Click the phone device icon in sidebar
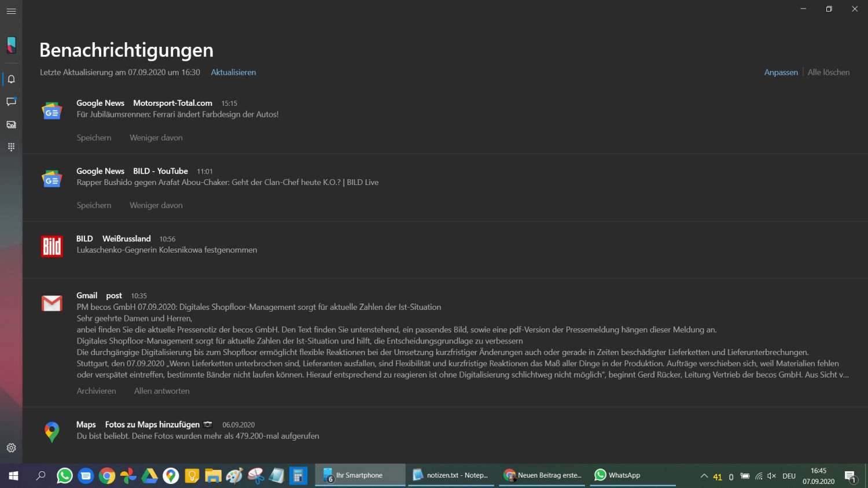Image resolution: width=868 pixels, height=488 pixels. click(x=11, y=45)
